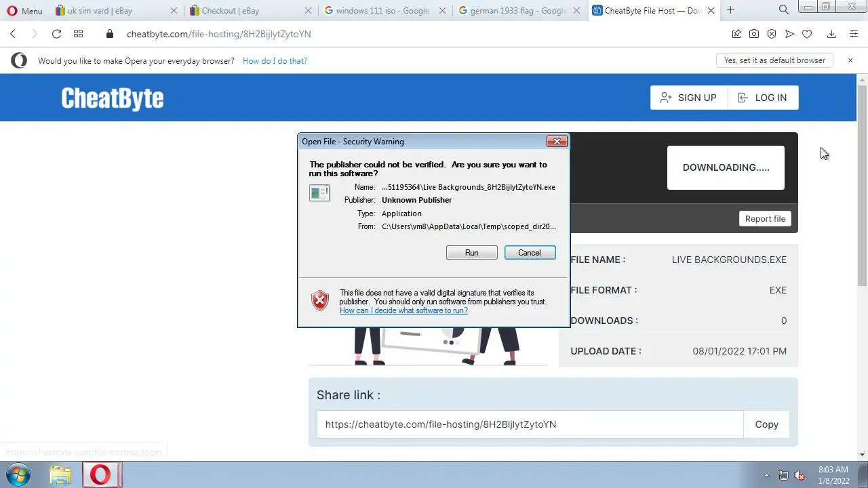Viewport: 868px width, 488px height.
Task: Switch to the Checkout eBay tab
Action: pos(244,11)
